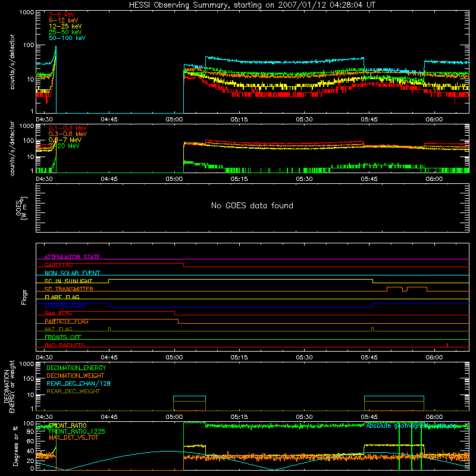The width and height of the screenshot is (476, 476).
Task: Select the ECLIPSE_FLAG label
Action: coord(65,305)
